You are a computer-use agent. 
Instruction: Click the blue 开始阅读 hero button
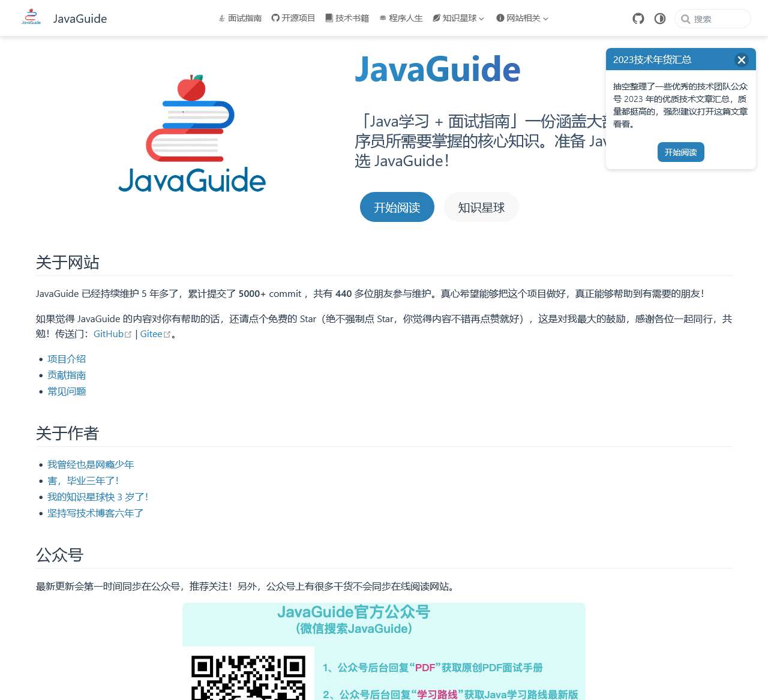pos(397,207)
